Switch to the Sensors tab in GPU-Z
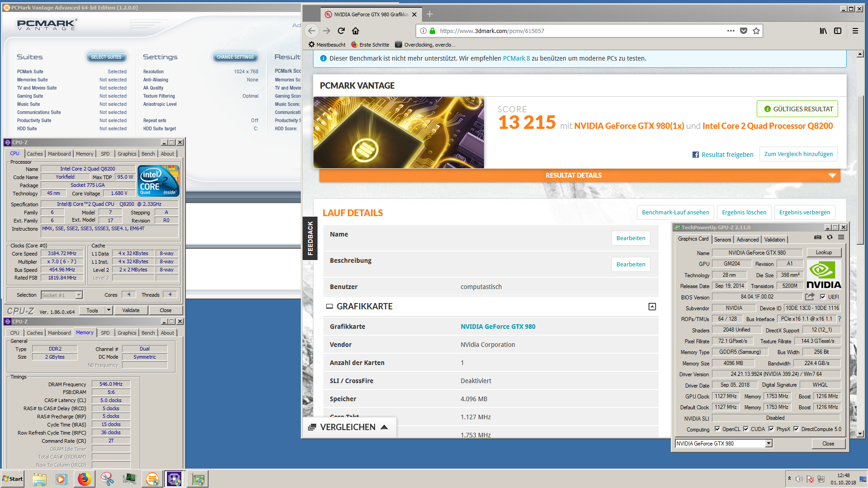 pos(722,240)
